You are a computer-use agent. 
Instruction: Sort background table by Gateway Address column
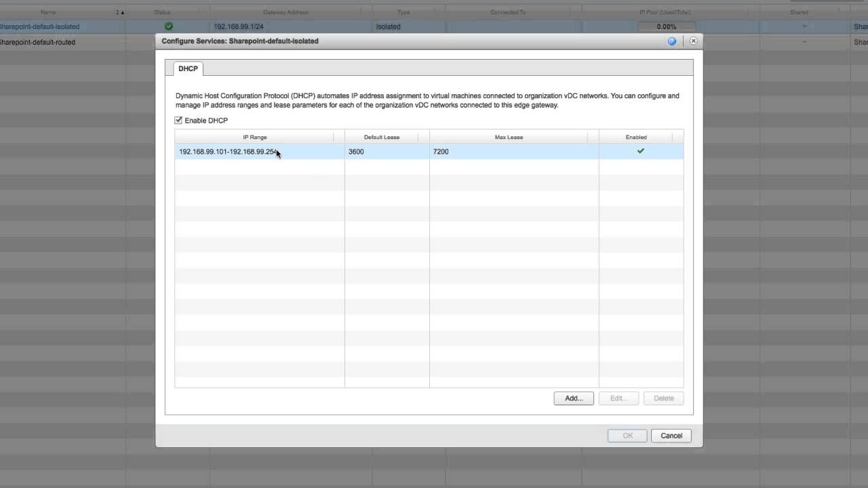(285, 12)
